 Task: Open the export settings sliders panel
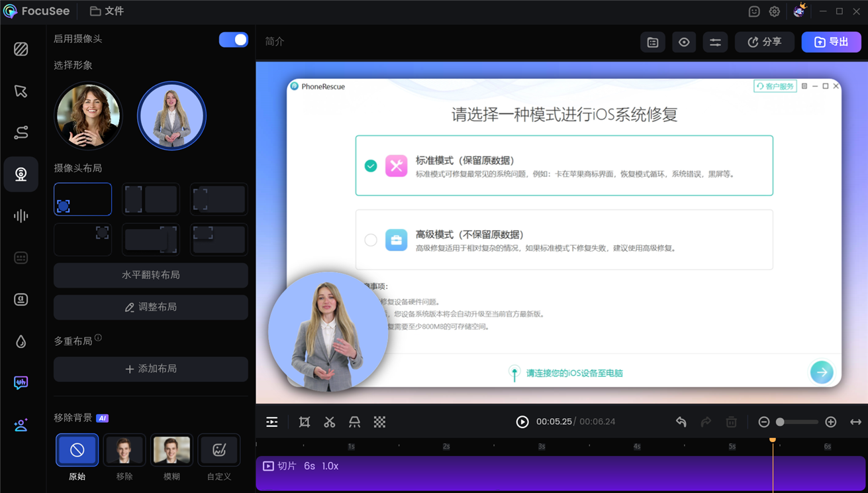click(715, 42)
